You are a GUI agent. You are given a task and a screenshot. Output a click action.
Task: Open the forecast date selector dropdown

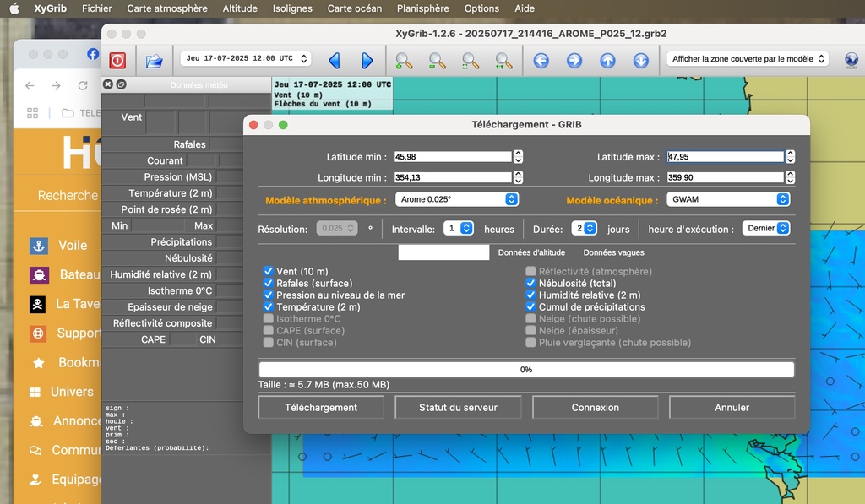(246, 58)
